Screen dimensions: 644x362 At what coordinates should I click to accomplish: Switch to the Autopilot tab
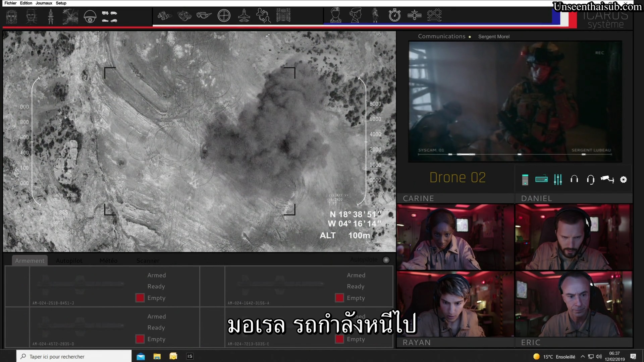coord(69,260)
